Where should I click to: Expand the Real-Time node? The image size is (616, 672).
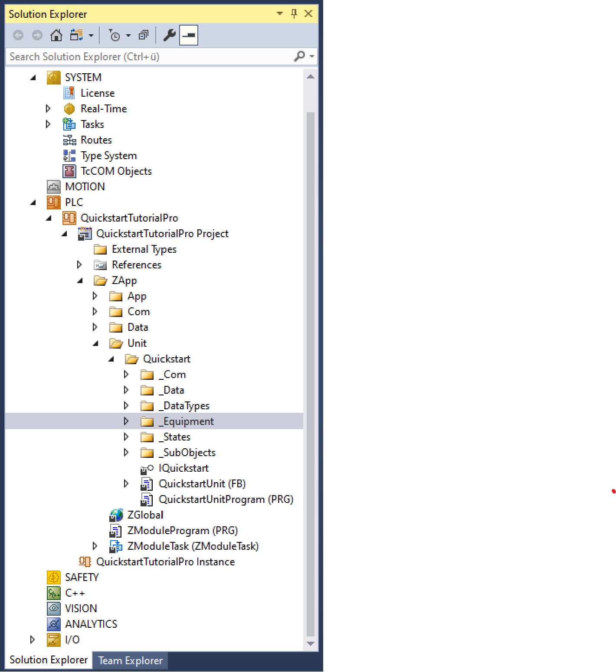coord(48,108)
